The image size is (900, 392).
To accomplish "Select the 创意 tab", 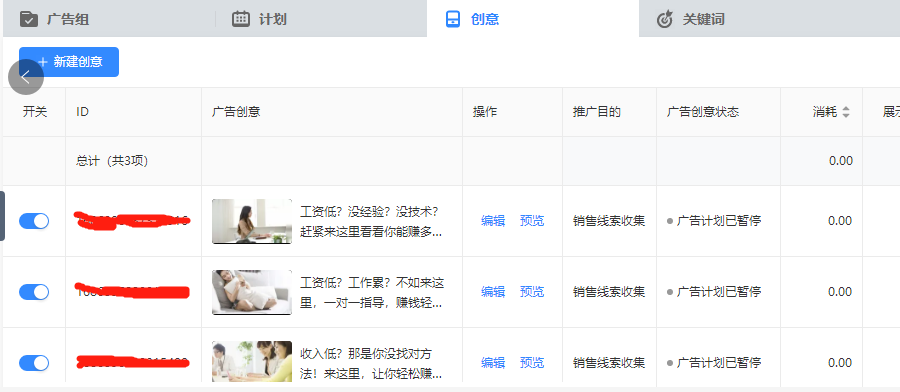I will coord(533,19).
